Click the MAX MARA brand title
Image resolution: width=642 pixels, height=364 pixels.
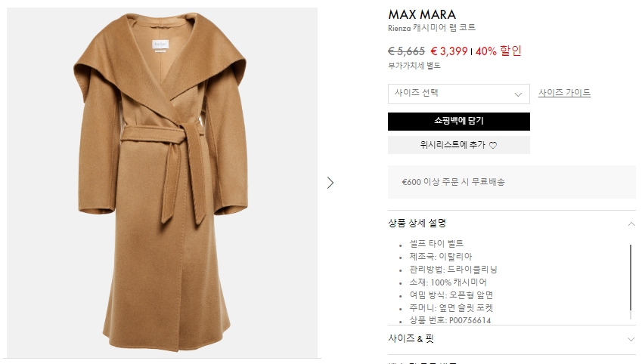(x=422, y=14)
